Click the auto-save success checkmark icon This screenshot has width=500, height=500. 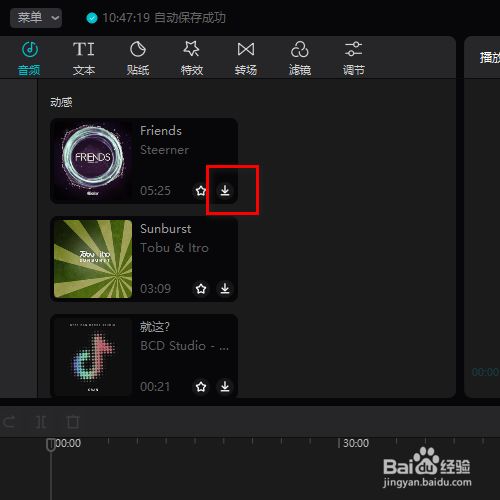pyautogui.click(x=92, y=18)
